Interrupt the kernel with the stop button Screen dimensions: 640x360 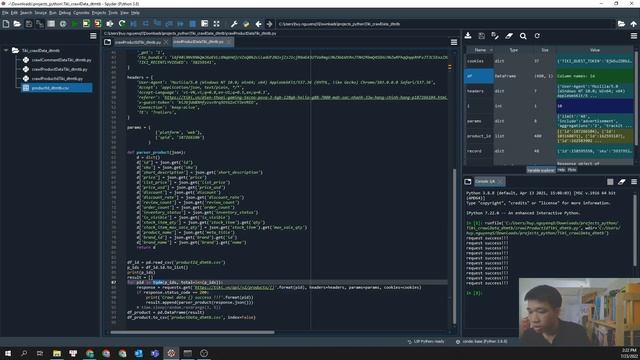(610, 182)
